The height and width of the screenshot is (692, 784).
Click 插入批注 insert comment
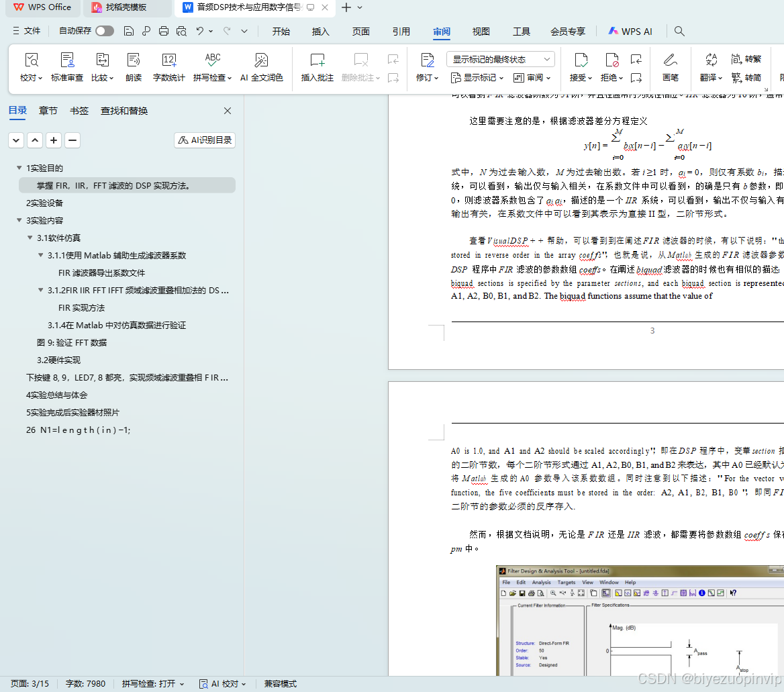[x=317, y=67]
